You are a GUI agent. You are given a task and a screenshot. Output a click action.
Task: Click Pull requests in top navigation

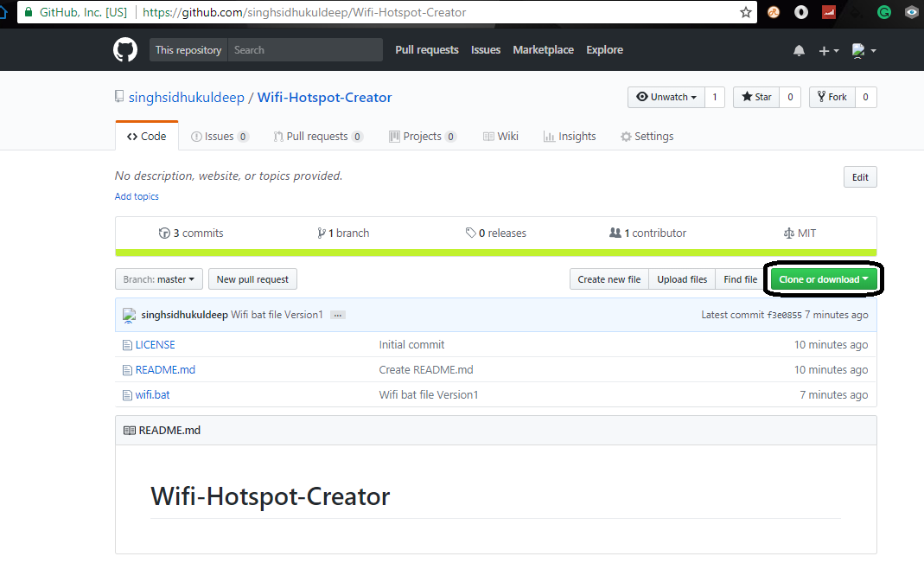tap(427, 50)
